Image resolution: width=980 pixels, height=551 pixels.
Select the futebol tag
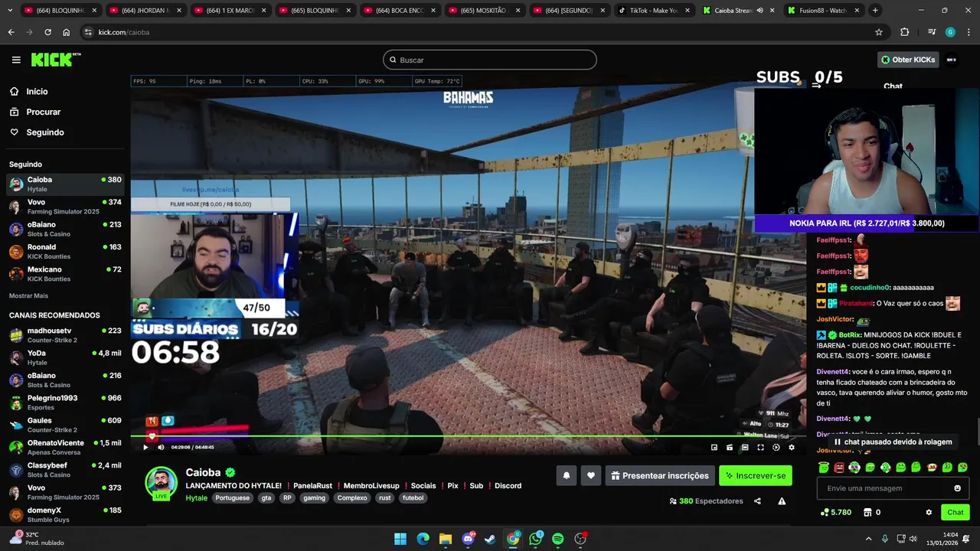click(x=413, y=497)
